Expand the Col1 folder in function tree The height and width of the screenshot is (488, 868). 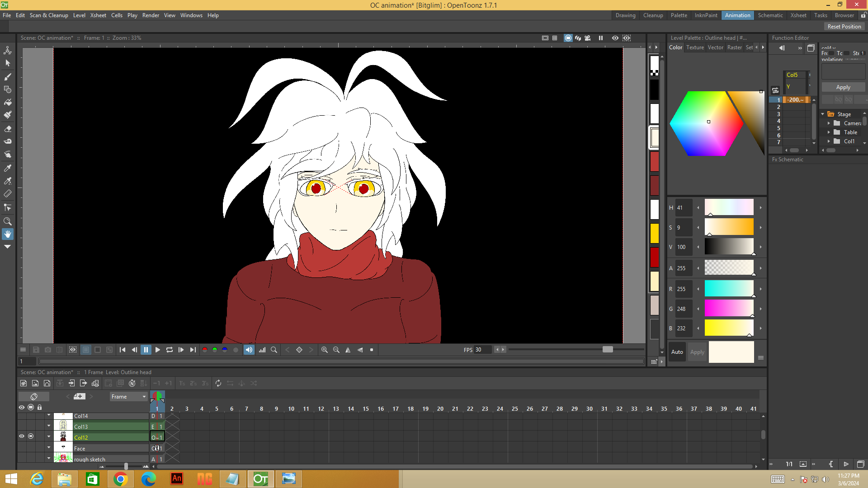(x=829, y=141)
